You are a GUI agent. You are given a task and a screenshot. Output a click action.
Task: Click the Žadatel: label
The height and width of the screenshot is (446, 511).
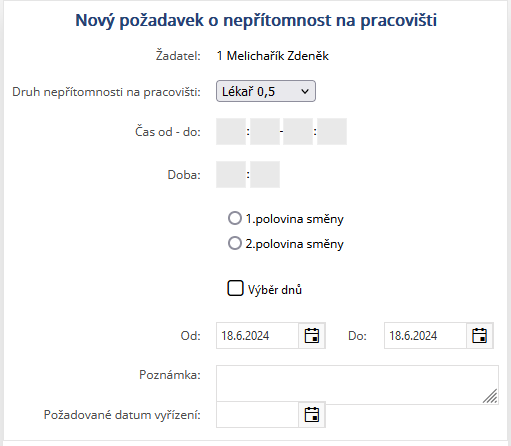pyautogui.click(x=178, y=55)
